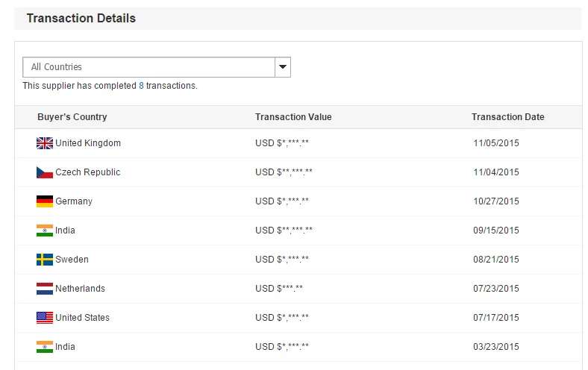Click the United States flag icon
The height and width of the screenshot is (370, 588).
(x=45, y=318)
